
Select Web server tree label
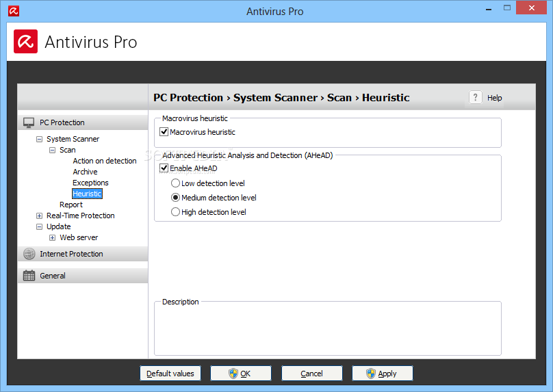(79, 237)
